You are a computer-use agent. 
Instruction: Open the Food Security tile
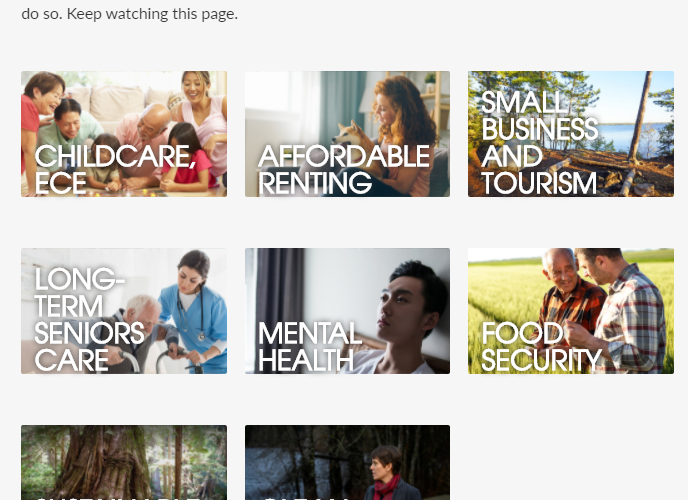point(571,311)
